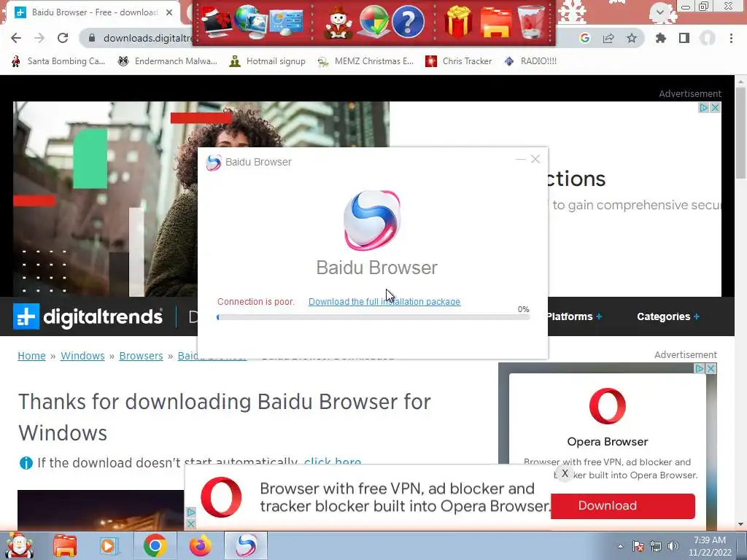Image resolution: width=747 pixels, height=560 pixels.
Task: Open the Chris Tracker bookmark
Action: click(x=458, y=61)
